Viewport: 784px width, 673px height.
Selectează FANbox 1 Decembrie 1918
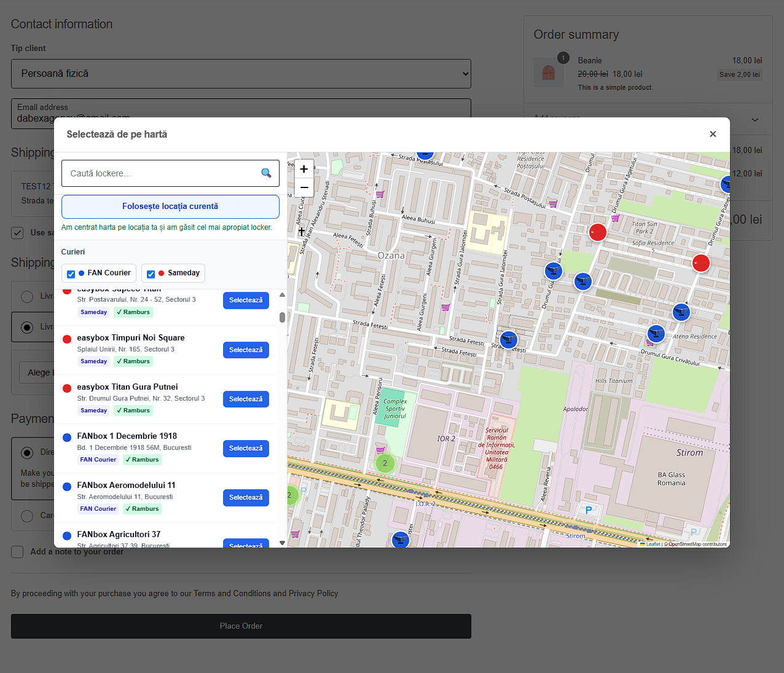pyautogui.click(x=246, y=448)
